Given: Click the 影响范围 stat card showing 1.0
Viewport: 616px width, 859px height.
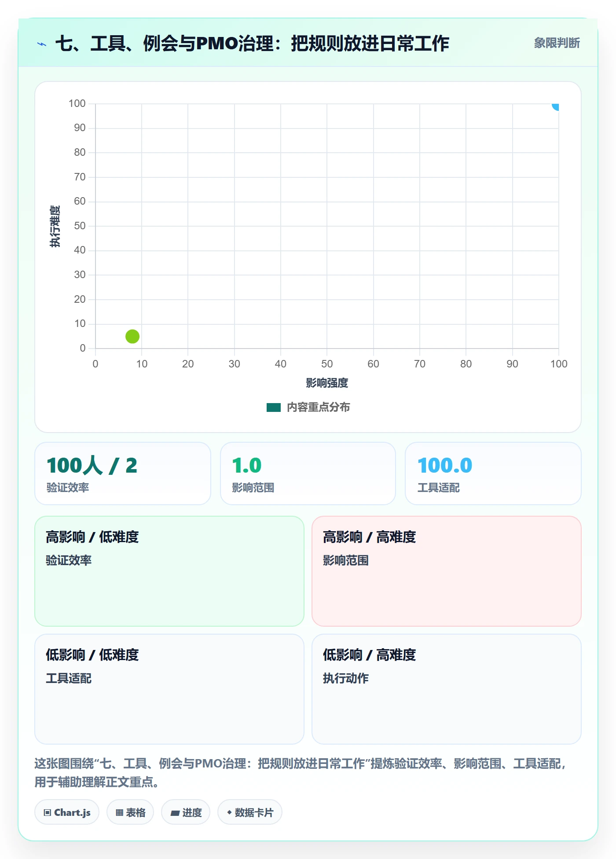Looking at the screenshot, I should point(308,474).
